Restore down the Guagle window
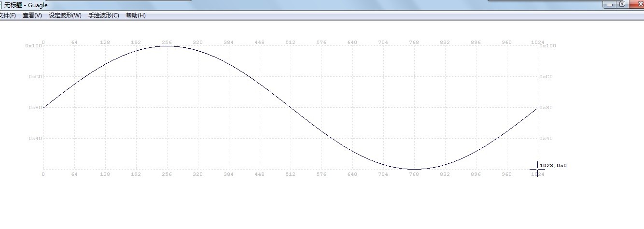This screenshot has height=229, width=644. (x=622, y=4)
